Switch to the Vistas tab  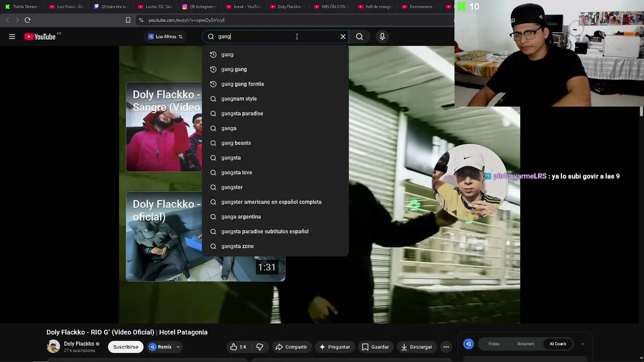pos(494,344)
